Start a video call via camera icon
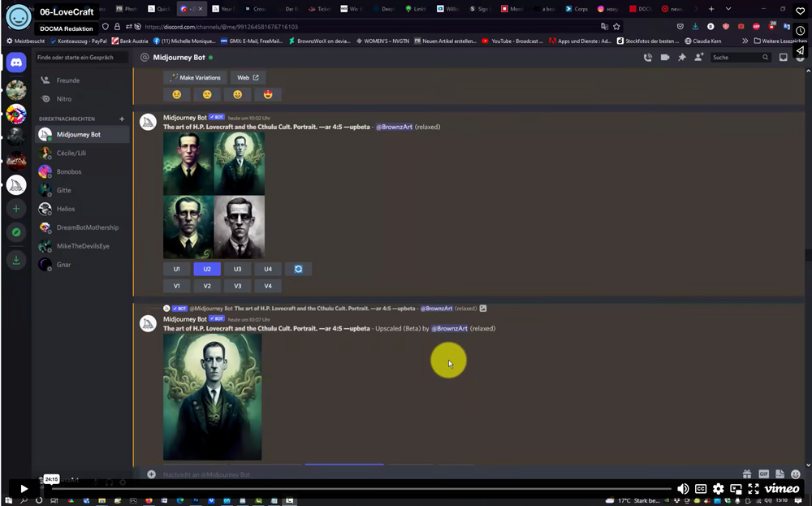 665,58
